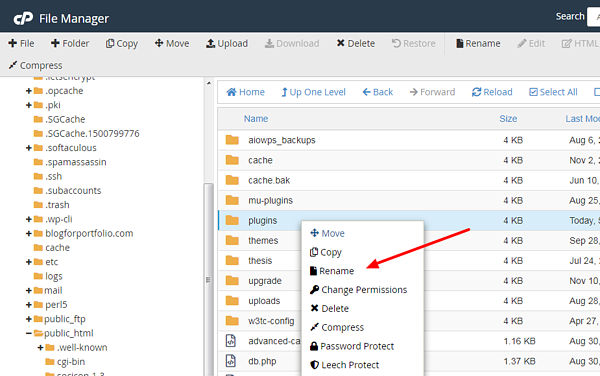Collapse the public_html tree folder
Image resolution: width=600 pixels, height=376 pixels.
29,334
